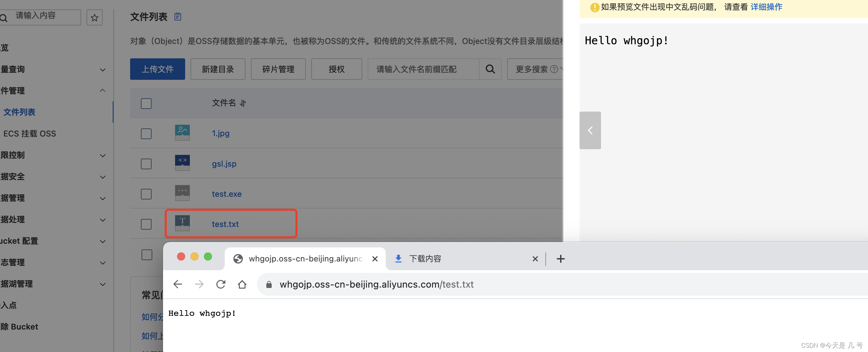Click the clipboard icon next to 文件列表 title
The width and height of the screenshot is (868, 352).
pyautogui.click(x=177, y=16)
